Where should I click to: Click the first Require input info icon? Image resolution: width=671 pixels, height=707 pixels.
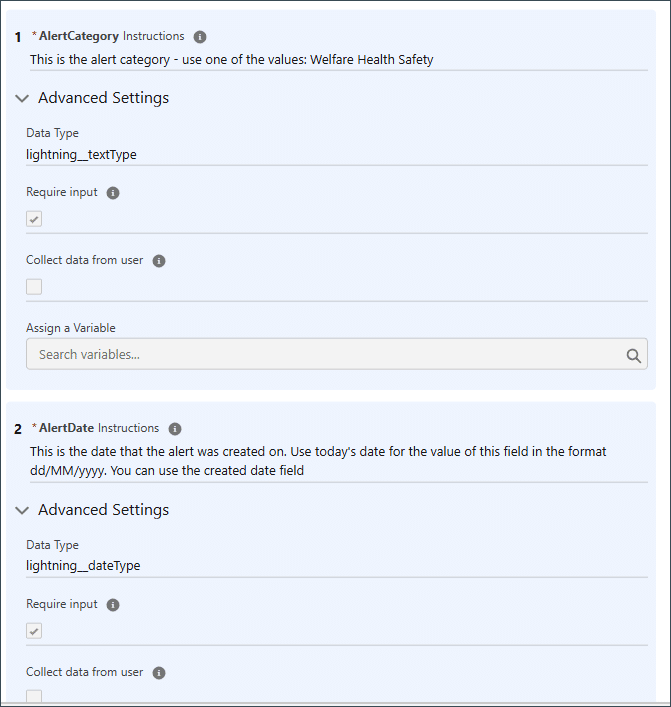pyautogui.click(x=113, y=193)
